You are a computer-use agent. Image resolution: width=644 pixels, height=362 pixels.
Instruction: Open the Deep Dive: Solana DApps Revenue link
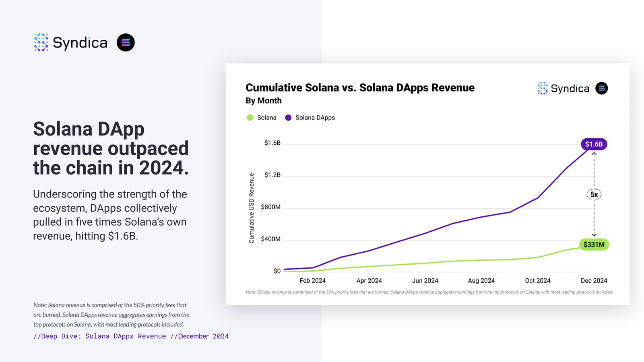101,336
